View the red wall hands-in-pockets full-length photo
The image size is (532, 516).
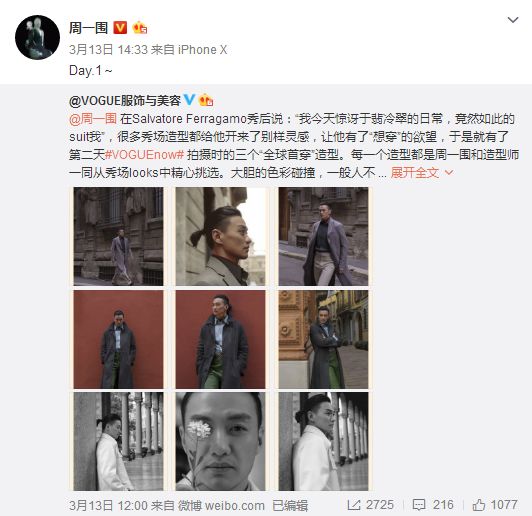coord(118,339)
